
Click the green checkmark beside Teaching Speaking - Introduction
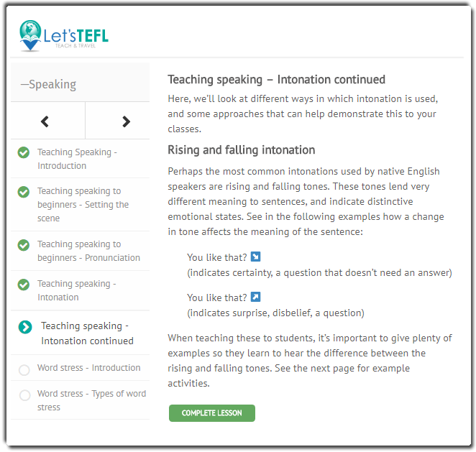24,152
